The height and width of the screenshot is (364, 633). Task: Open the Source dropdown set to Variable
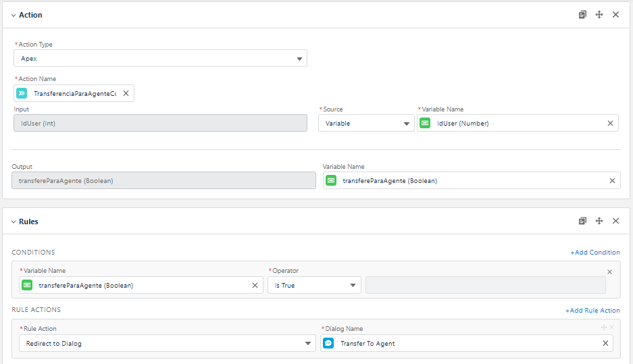[x=367, y=124]
